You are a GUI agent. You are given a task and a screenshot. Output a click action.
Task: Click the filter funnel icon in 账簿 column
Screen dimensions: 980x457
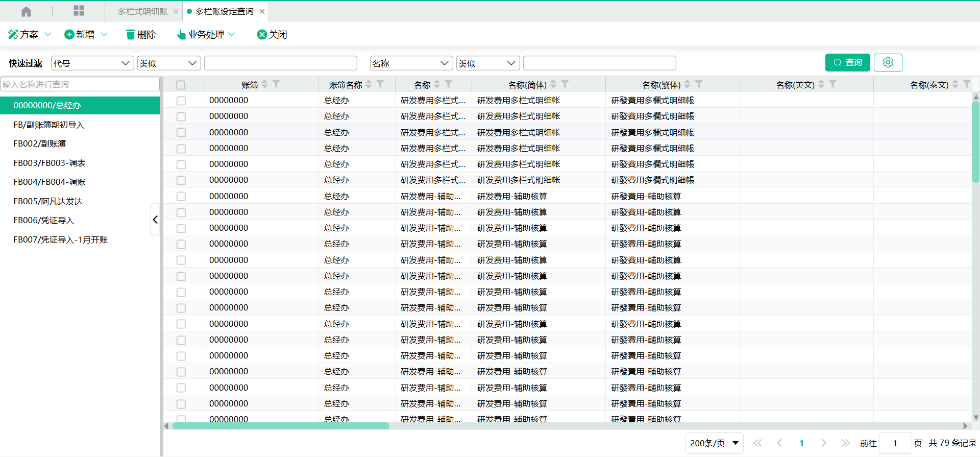(276, 84)
